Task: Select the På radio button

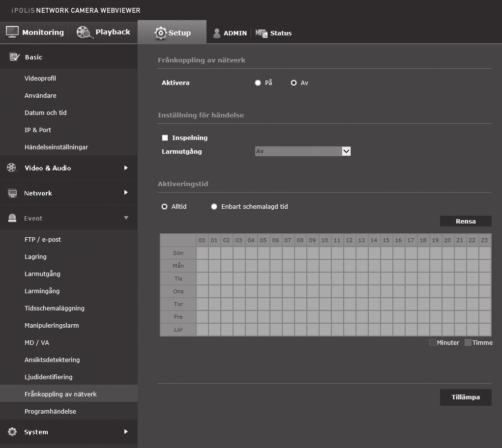Action: pyautogui.click(x=258, y=83)
